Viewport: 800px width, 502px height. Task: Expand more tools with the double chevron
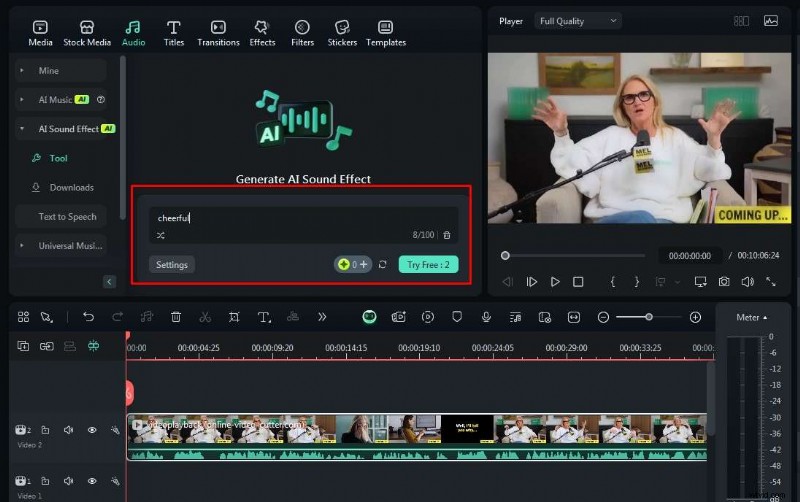[x=322, y=317]
